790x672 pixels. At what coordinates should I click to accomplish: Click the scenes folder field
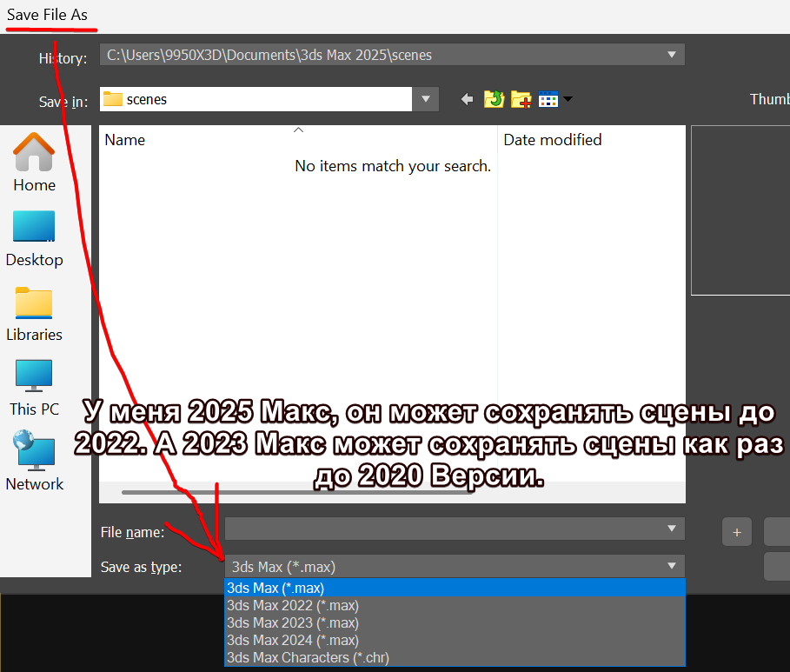click(x=256, y=99)
